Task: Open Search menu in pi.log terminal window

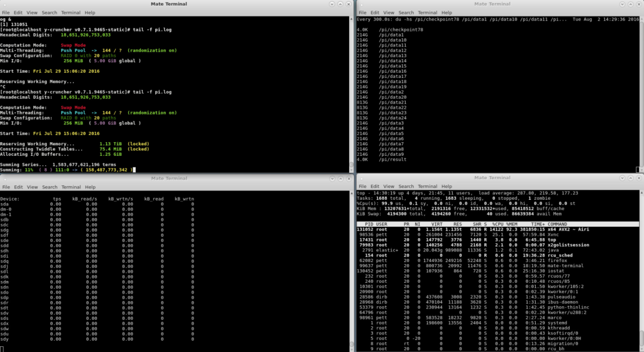Action: [x=49, y=13]
